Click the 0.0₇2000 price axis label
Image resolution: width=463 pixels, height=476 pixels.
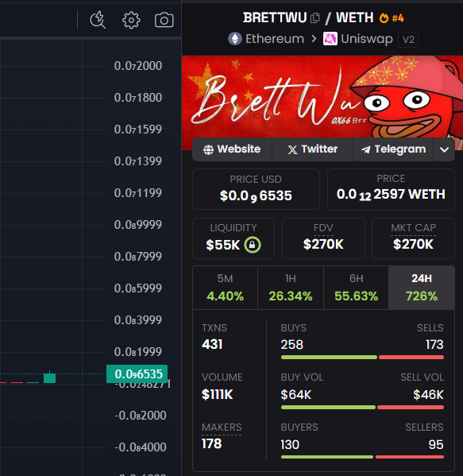pos(138,66)
